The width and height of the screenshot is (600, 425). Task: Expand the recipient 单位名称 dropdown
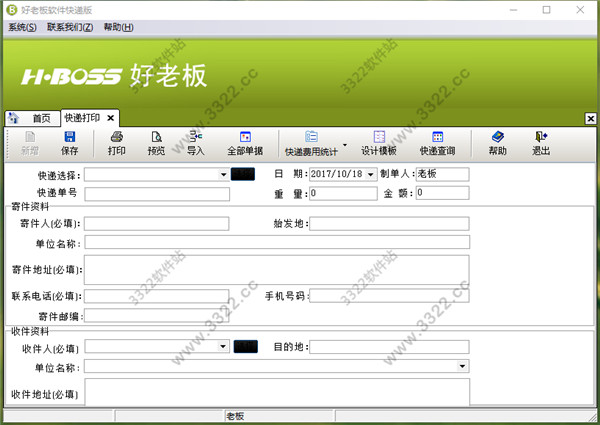(462, 366)
